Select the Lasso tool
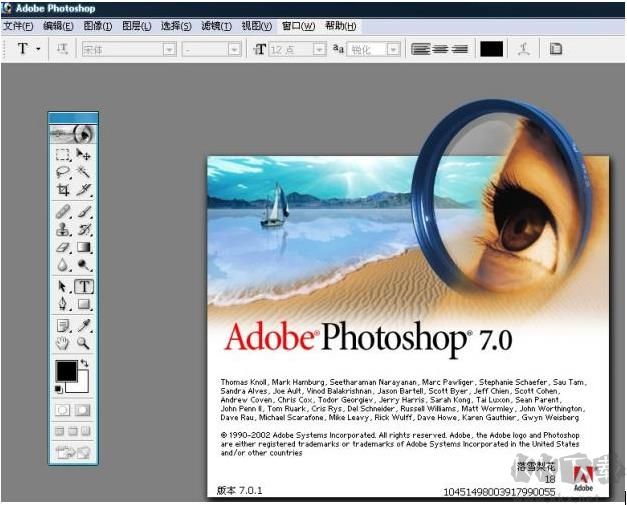Viewport: 627px width, 505px height. tap(63, 172)
